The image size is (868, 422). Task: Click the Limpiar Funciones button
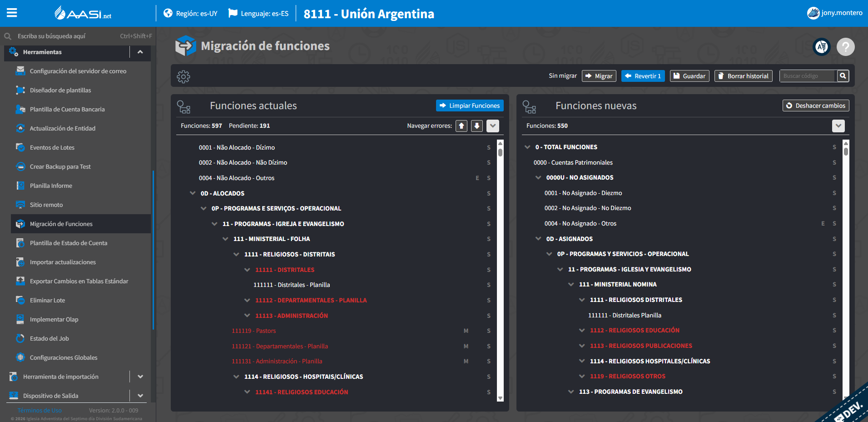(470, 105)
